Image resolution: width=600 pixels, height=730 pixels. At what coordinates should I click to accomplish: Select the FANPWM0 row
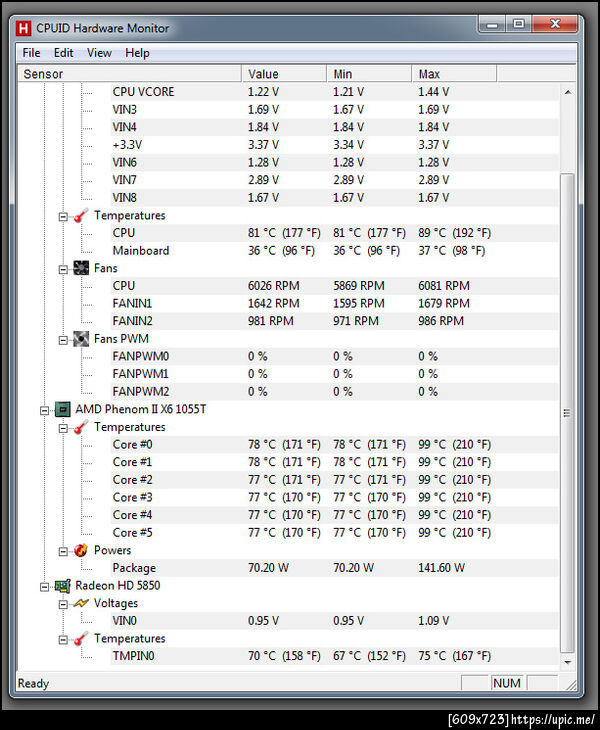coord(334,357)
